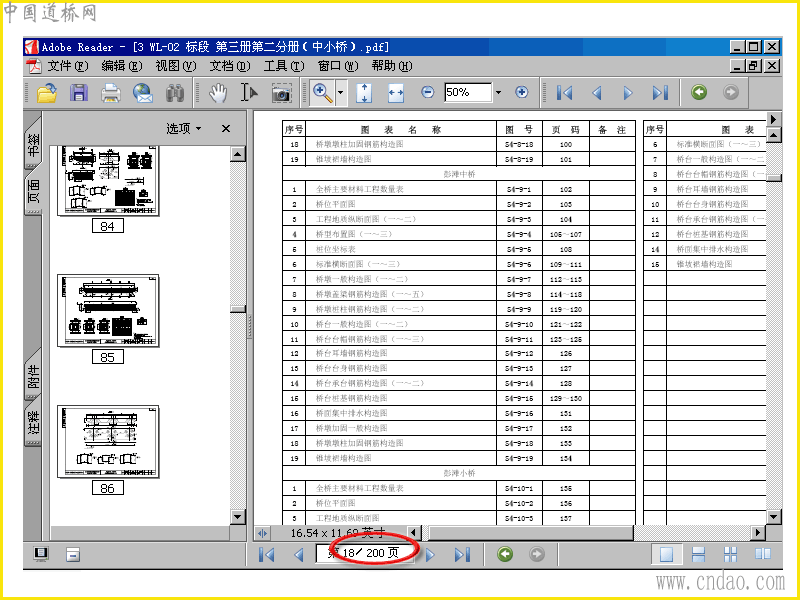Click status bar green Previous View button
This screenshot has height=600, width=800.
(505, 554)
